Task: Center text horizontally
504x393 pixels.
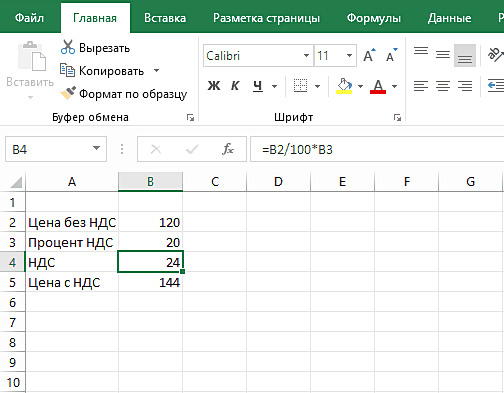Action: point(443,86)
